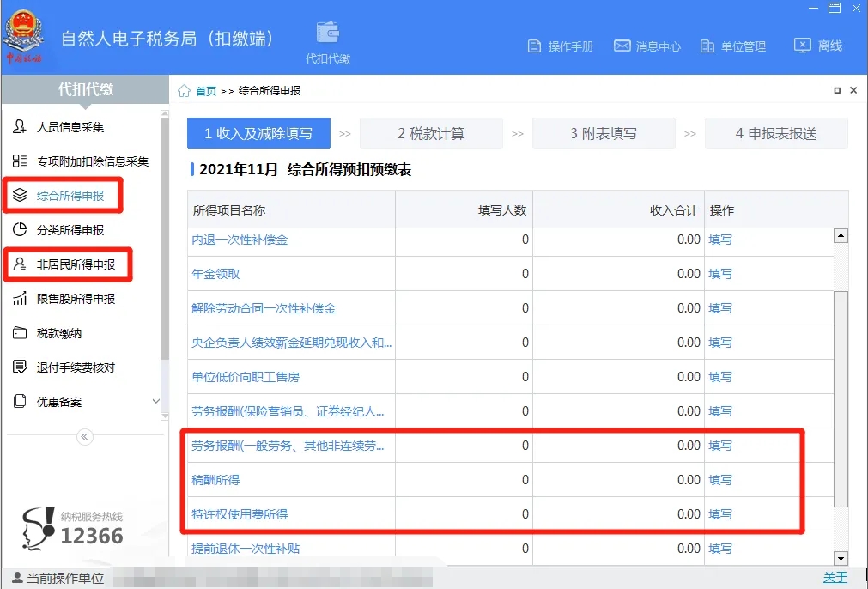Click the 税款缴纳 folder icon
Viewport: 868px width, 589px height.
click(20, 332)
